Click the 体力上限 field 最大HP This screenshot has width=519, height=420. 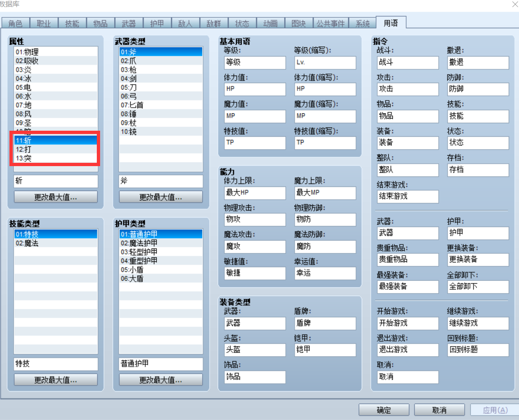click(255, 193)
